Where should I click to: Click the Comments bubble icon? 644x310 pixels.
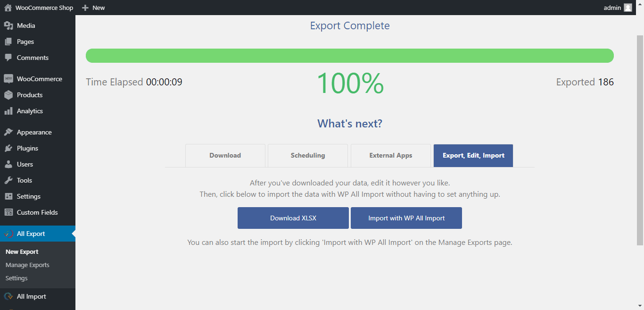8,58
